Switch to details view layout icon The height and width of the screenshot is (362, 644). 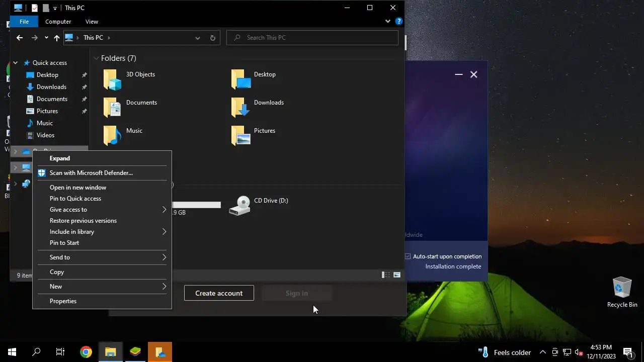click(x=386, y=275)
